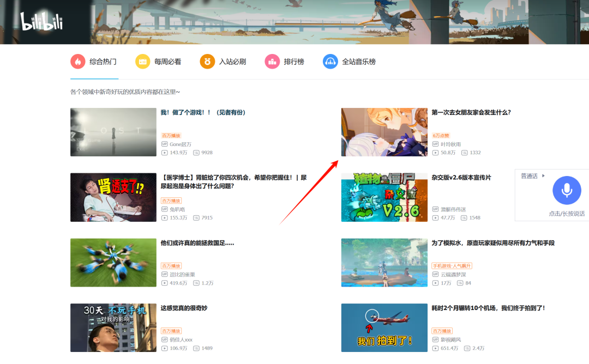Click the orange medal icon for 入站必刷

point(207,62)
